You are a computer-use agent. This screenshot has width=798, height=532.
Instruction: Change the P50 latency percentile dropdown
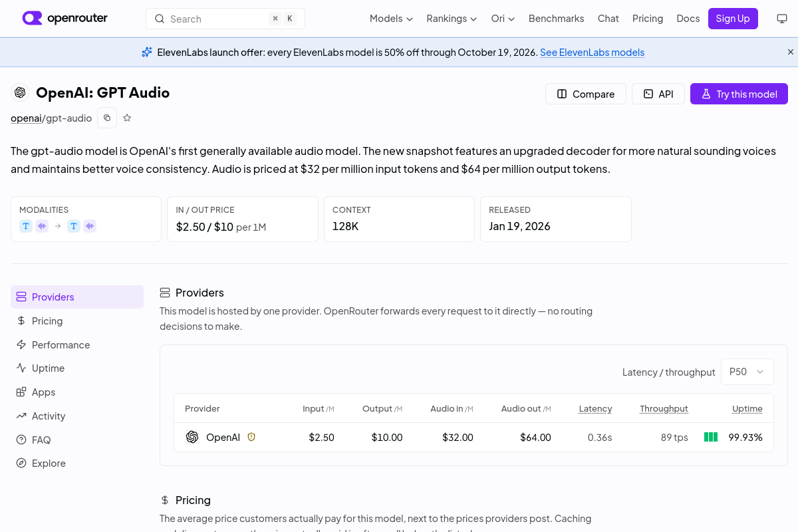pyautogui.click(x=747, y=372)
